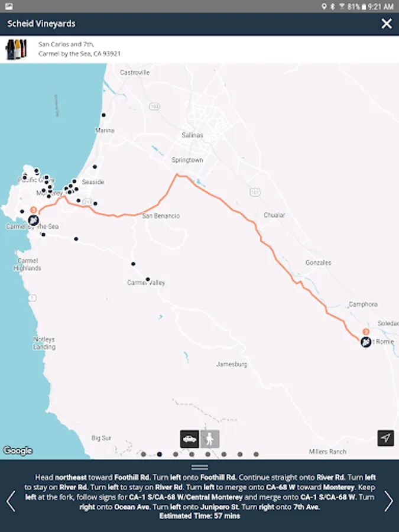Tap the orange numbered badge near Fort Romie

366,332
